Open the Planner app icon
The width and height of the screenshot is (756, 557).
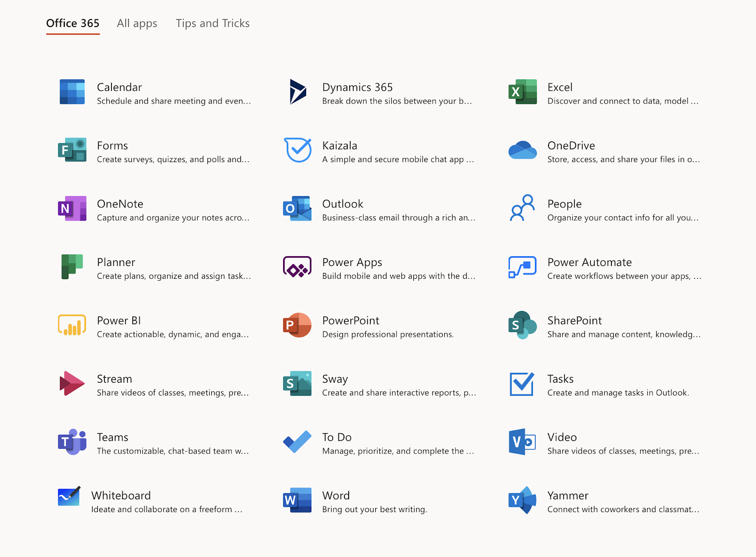[x=72, y=266]
